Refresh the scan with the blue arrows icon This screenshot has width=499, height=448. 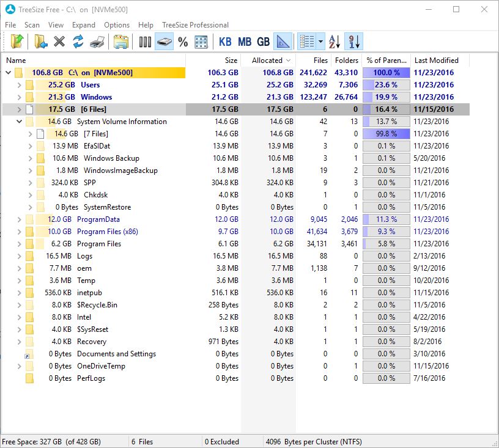click(x=78, y=42)
